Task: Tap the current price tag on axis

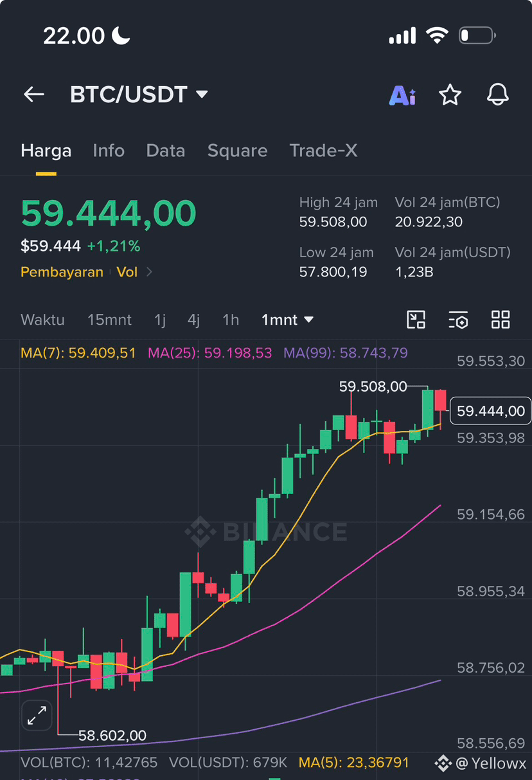Action: (491, 411)
